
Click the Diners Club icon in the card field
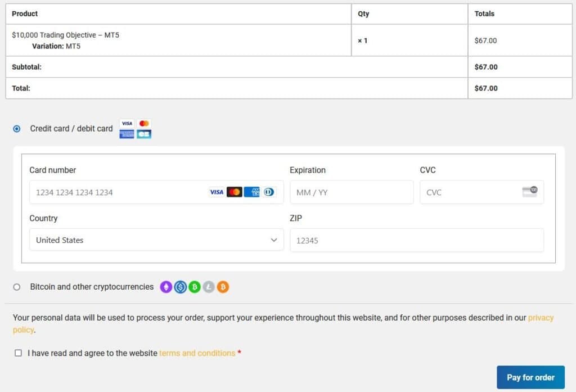[269, 192]
